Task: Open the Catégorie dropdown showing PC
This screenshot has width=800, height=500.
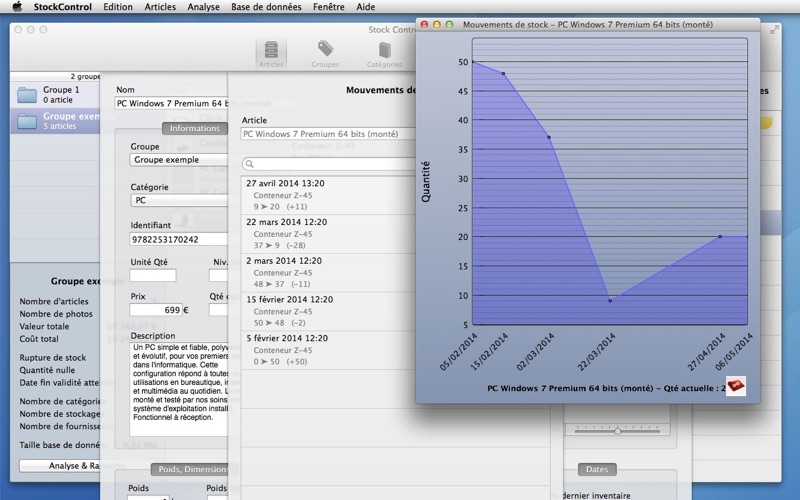Action: pos(179,200)
